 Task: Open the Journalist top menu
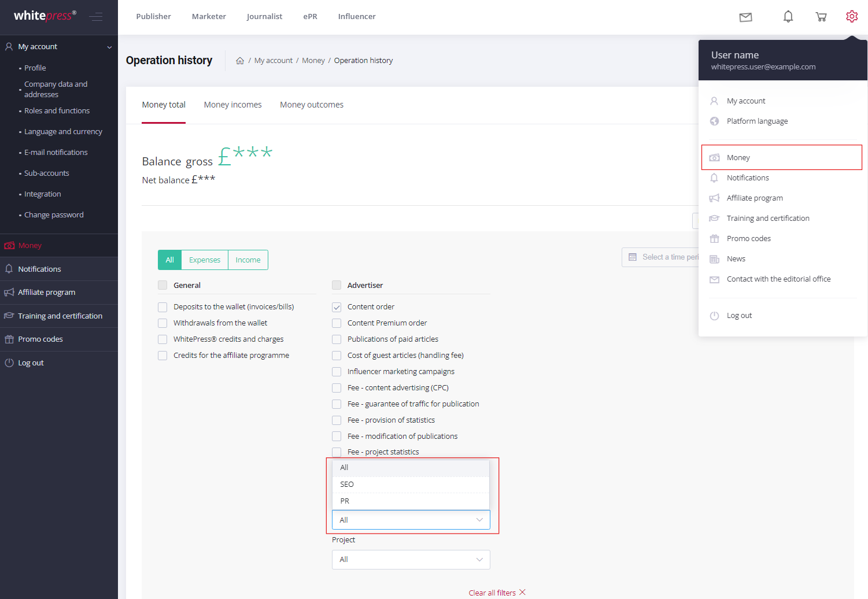[x=264, y=17]
